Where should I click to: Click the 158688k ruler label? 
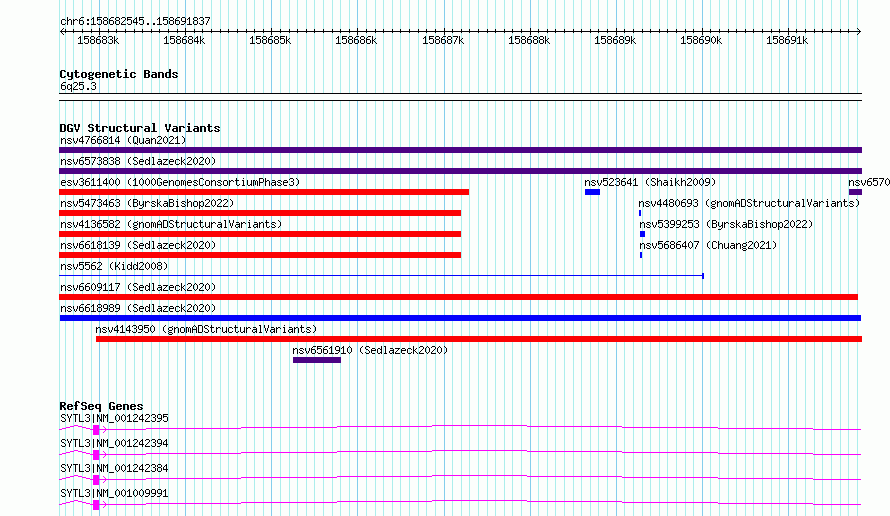point(529,40)
